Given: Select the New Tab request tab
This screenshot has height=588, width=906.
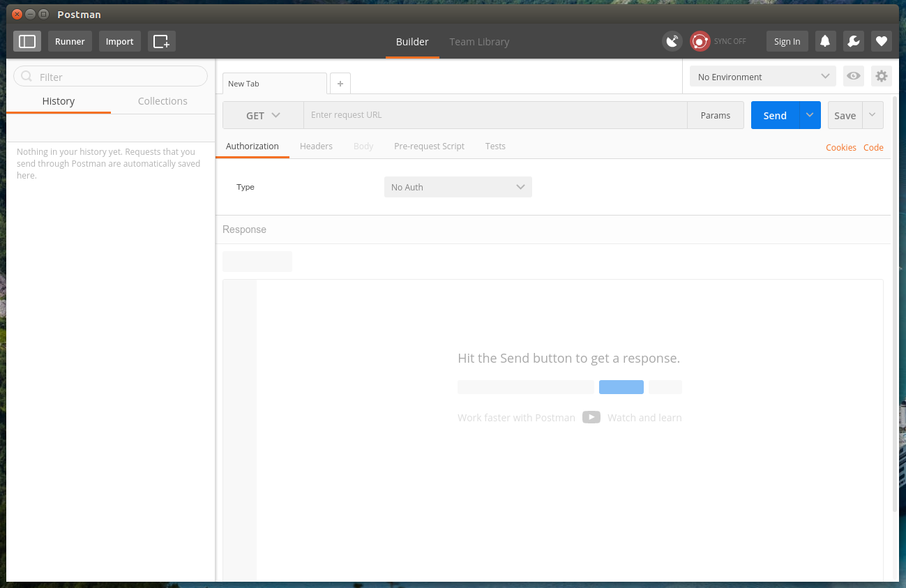Looking at the screenshot, I should click(x=275, y=84).
